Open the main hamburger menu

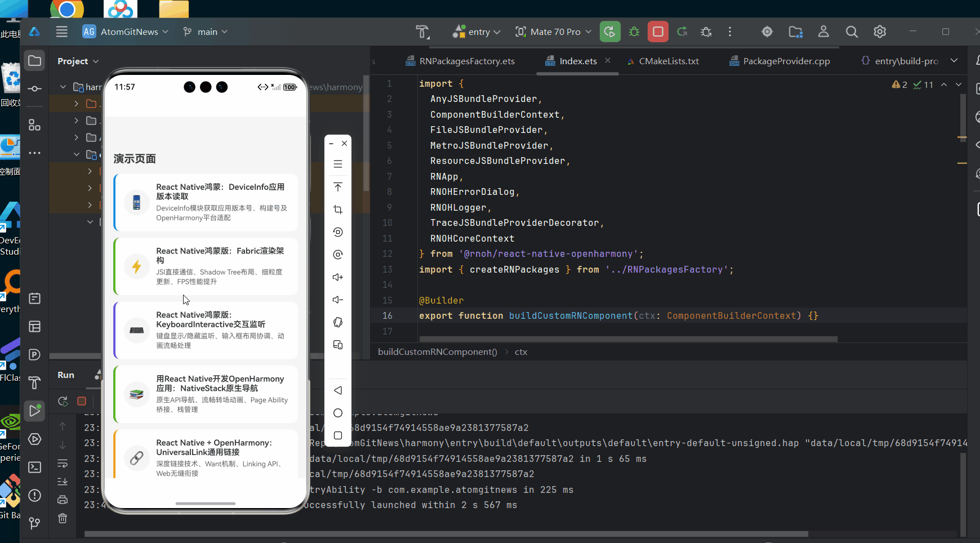click(62, 32)
